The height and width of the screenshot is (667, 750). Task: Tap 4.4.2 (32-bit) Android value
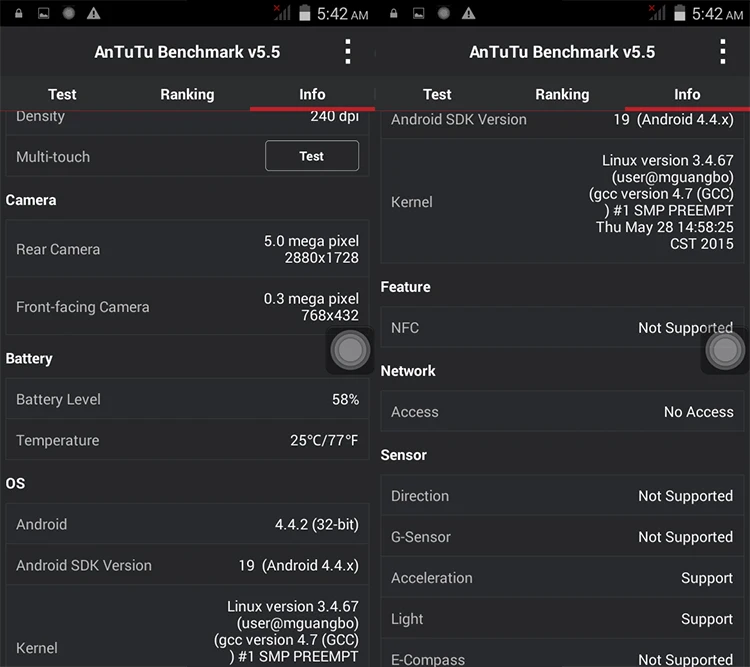(x=317, y=524)
